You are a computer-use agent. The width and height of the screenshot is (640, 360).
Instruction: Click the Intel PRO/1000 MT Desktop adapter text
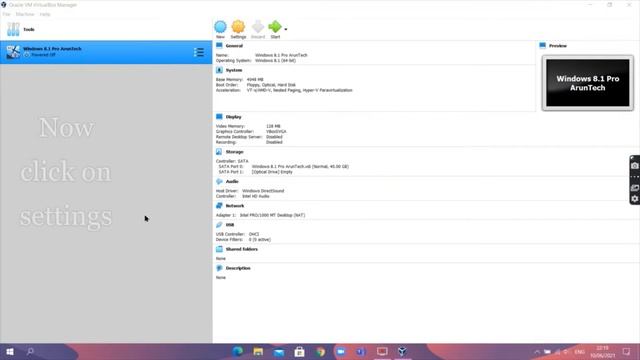coord(272,215)
